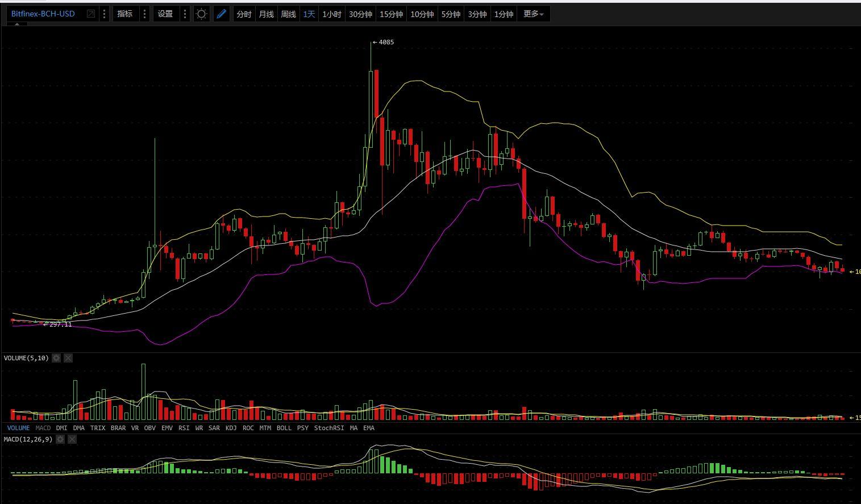This screenshot has width=861, height=504.
Task: Click the MACD(12,26,9) panel title
Action: pyautogui.click(x=28, y=439)
